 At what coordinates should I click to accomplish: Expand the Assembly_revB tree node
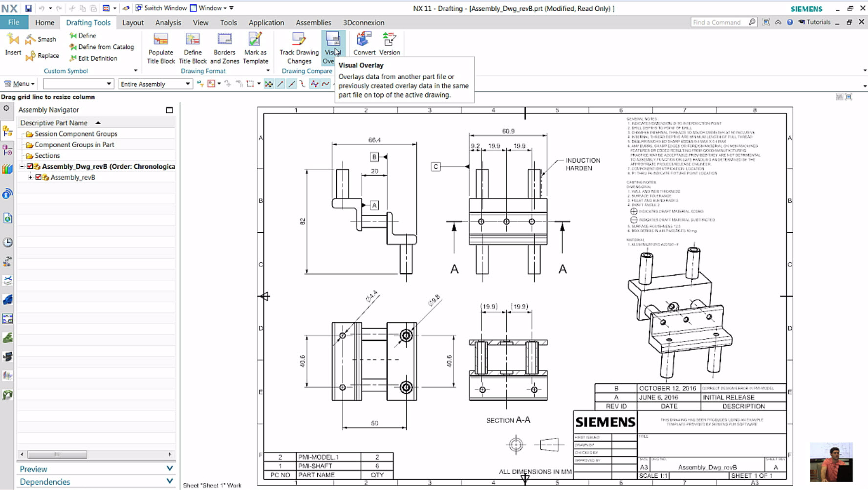(30, 178)
